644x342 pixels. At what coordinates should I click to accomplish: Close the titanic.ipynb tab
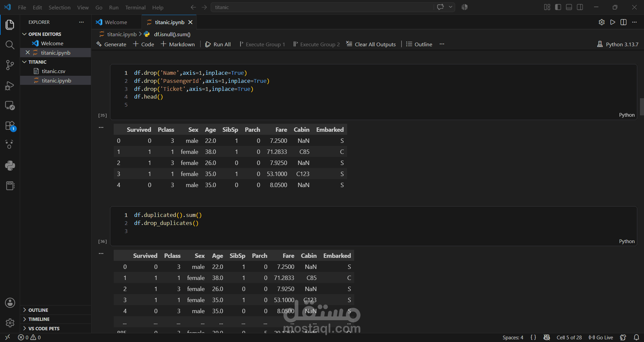click(190, 22)
